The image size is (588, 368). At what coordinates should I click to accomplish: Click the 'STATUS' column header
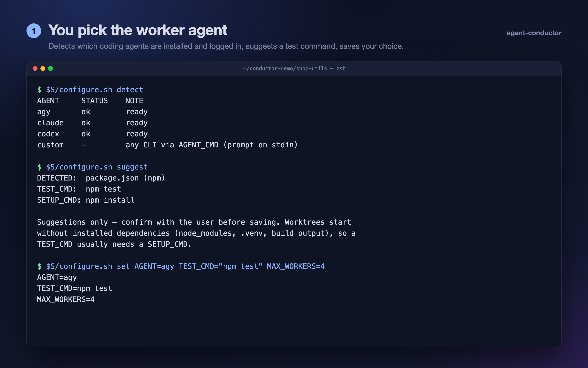[94, 101]
